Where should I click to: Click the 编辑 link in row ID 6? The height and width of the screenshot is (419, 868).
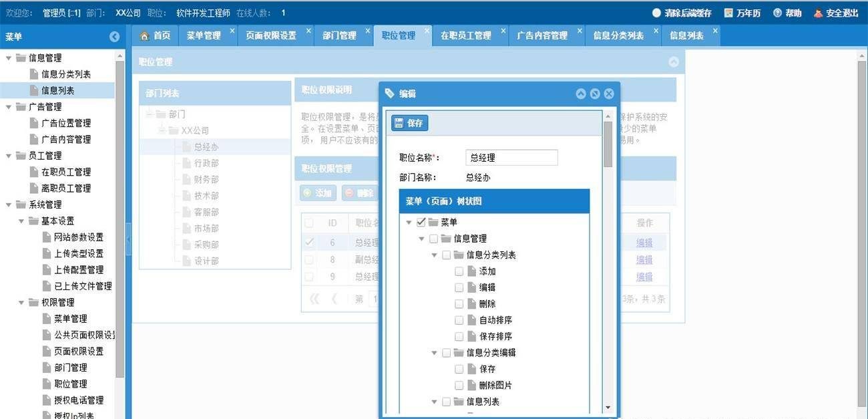[x=644, y=243]
